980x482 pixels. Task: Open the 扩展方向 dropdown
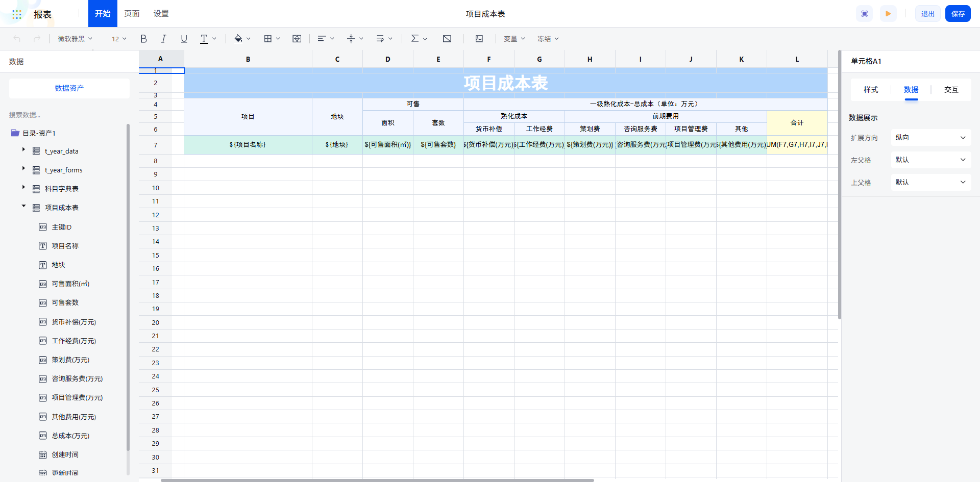(930, 137)
